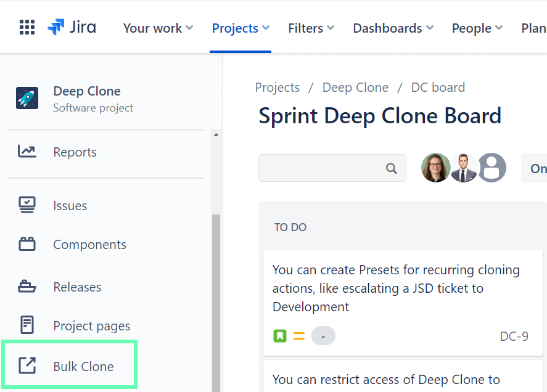Click the green story type icon on DC-9
The height and width of the screenshot is (392, 547).
[279, 336]
